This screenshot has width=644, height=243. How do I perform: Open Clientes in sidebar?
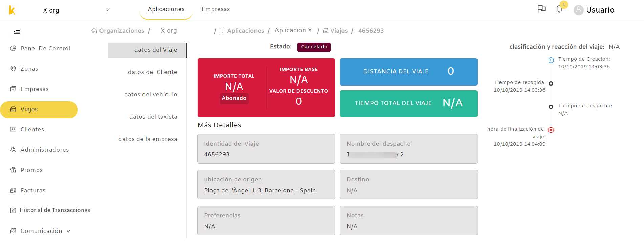point(32,129)
